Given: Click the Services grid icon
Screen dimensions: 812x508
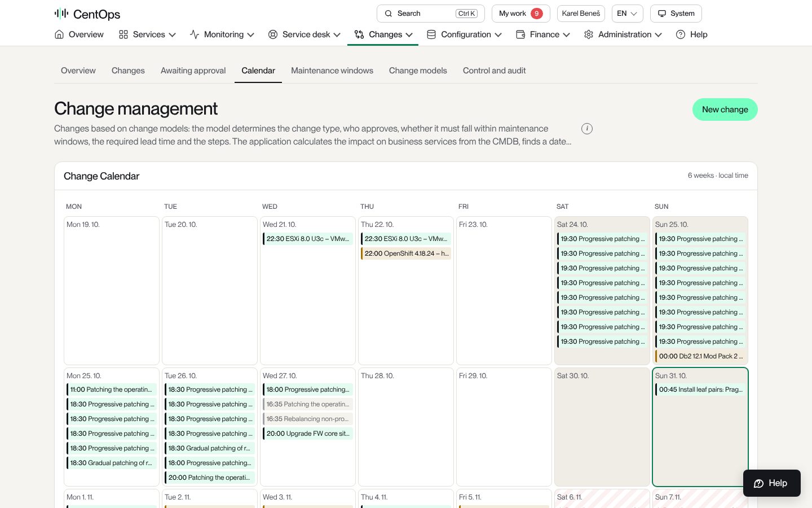Looking at the screenshot, I should pyautogui.click(x=123, y=34).
